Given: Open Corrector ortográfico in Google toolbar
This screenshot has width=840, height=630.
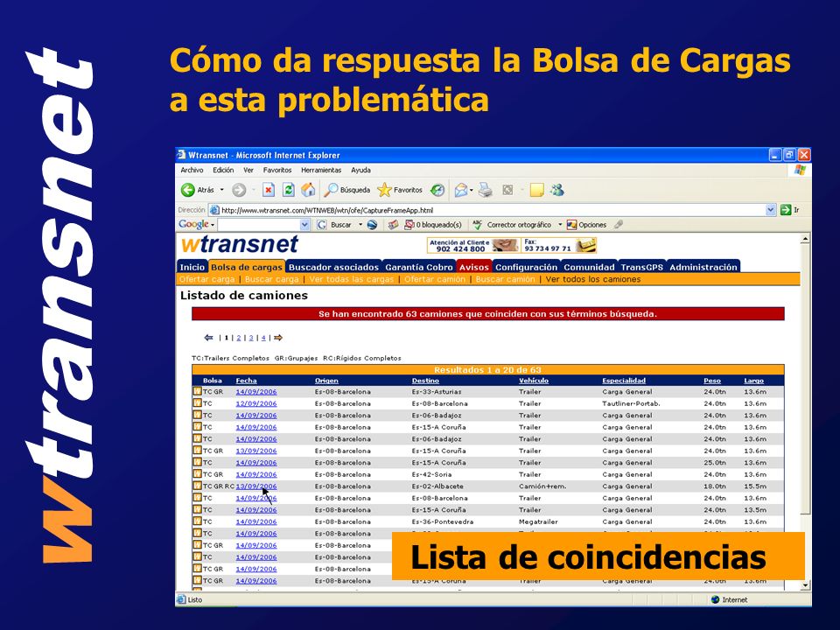Looking at the screenshot, I should [512, 225].
